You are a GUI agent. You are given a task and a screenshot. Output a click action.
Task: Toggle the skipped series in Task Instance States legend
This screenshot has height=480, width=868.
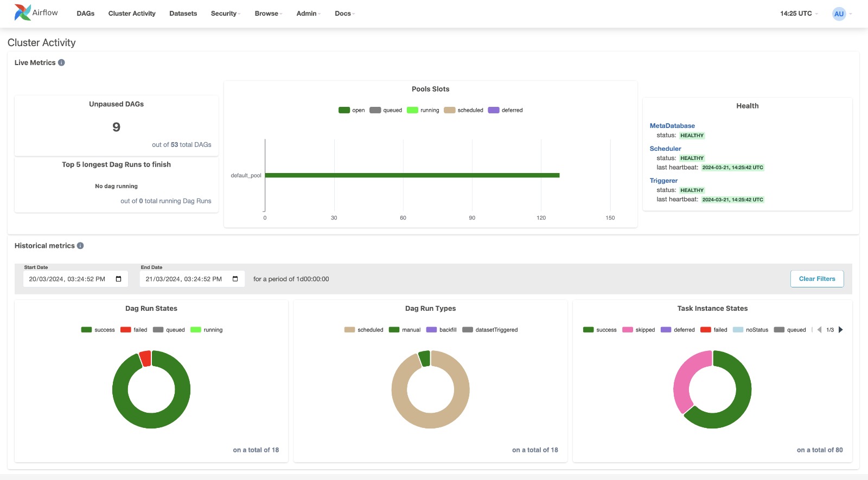[x=639, y=330]
